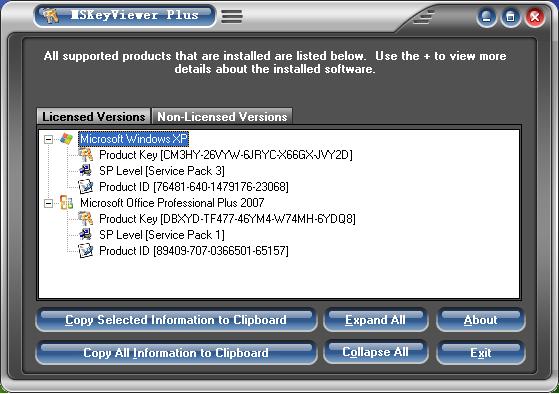Click the Windows XP flag icon

[67, 139]
